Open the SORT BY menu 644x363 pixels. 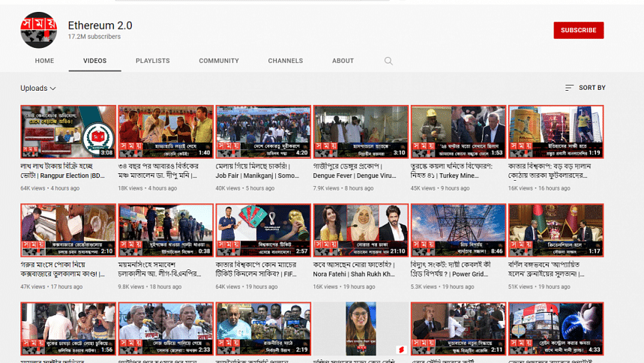585,88
